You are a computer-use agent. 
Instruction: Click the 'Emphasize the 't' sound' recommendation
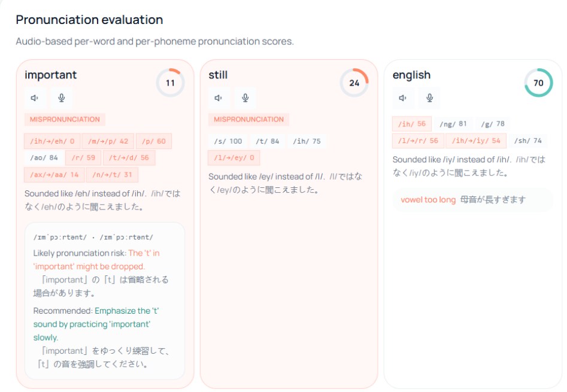[x=96, y=324]
